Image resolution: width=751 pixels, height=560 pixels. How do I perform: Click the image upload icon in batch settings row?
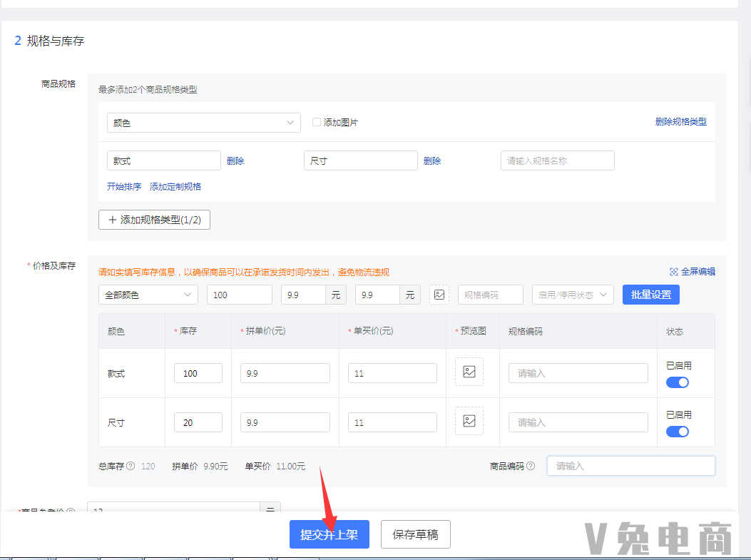click(440, 294)
